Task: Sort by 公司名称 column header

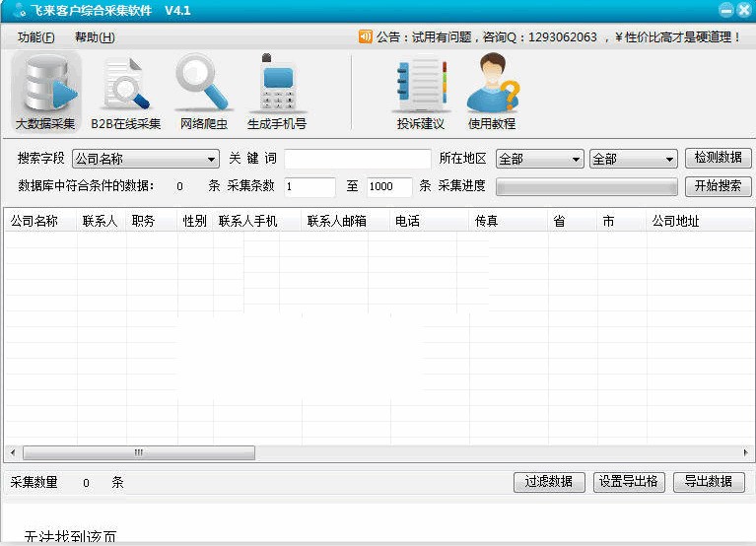Action: pyautogui.click(x=40, y=221)
